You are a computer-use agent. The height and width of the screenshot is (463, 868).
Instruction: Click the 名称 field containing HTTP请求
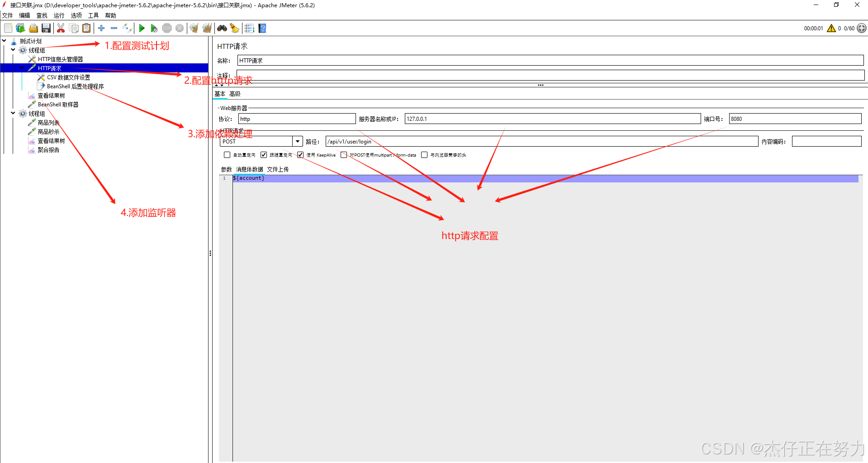(x=550, y=61)
